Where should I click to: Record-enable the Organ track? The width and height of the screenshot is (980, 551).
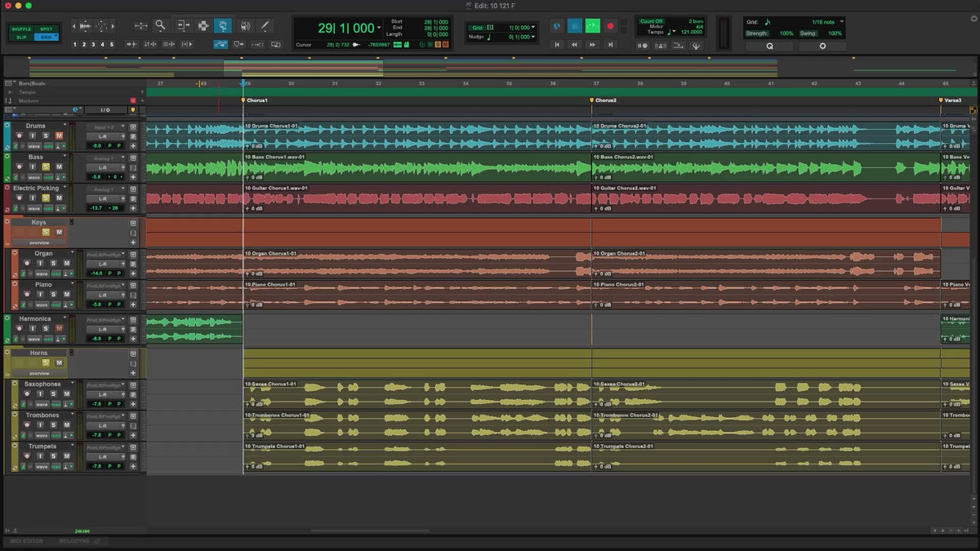[26, 263]
